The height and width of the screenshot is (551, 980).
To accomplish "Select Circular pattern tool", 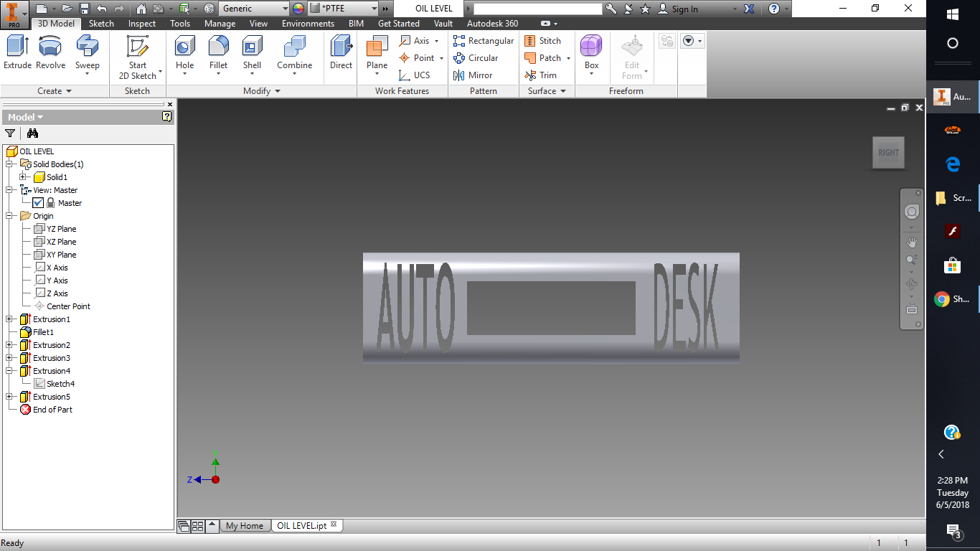I will click(x=476, y=58).
